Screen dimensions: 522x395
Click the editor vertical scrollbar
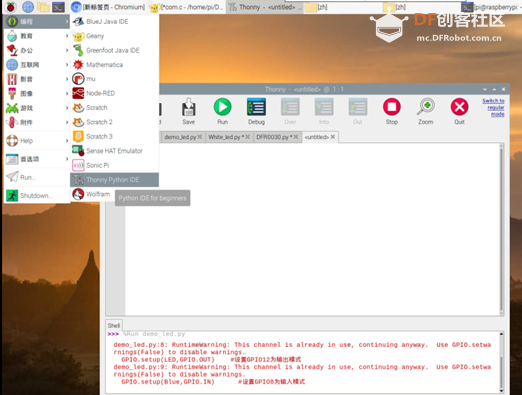click(x=501, y=229)
